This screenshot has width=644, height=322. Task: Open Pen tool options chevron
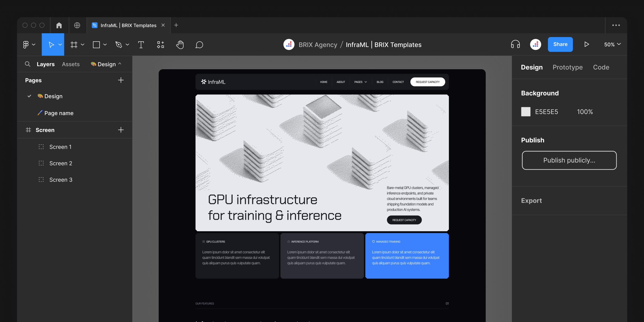[x=127, y=45]
